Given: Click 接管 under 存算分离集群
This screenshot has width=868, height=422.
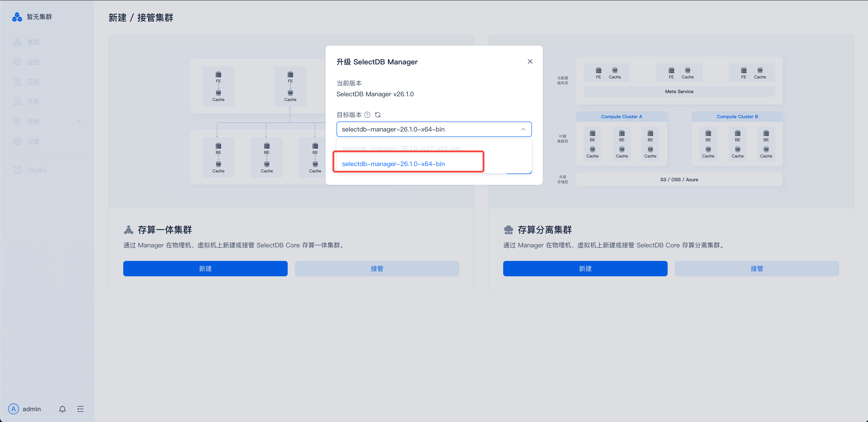Looking at the screenshot, I should tap(757, 269).
